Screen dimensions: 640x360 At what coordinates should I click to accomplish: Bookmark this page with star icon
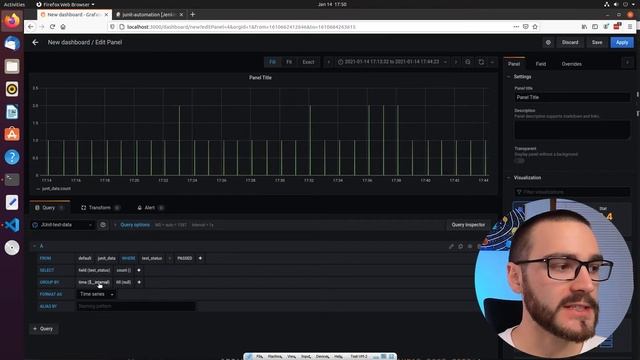click(x=535, y=27)
